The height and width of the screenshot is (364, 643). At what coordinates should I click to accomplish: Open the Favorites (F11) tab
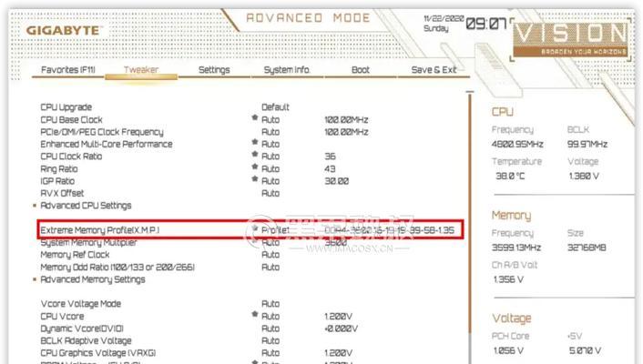[68, 70]
